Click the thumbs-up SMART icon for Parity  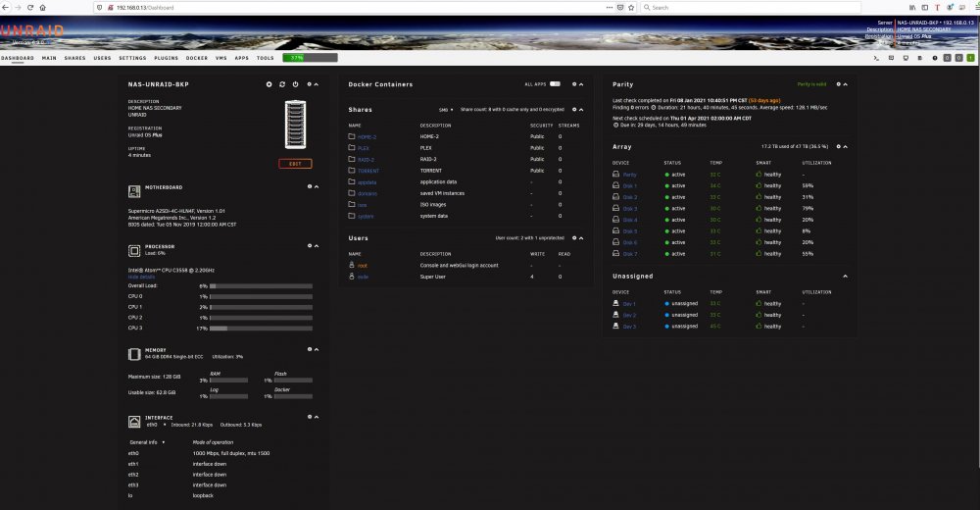pos(759,175)
